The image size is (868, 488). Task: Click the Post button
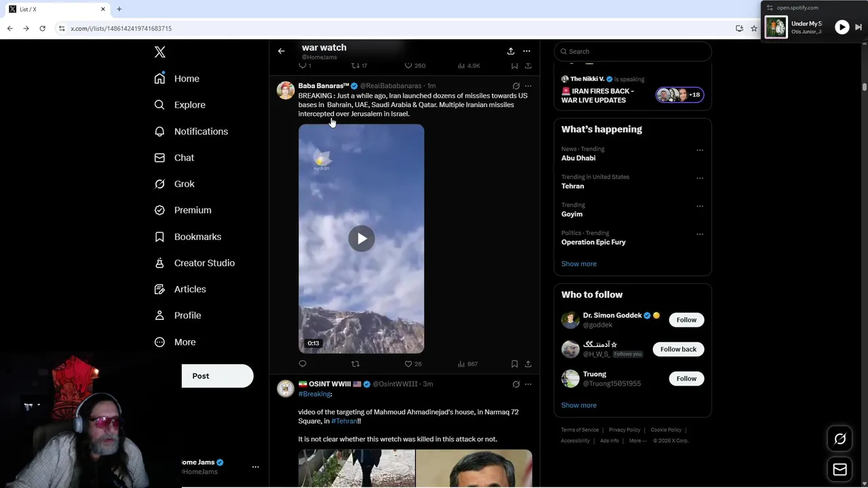click(218, 376)
